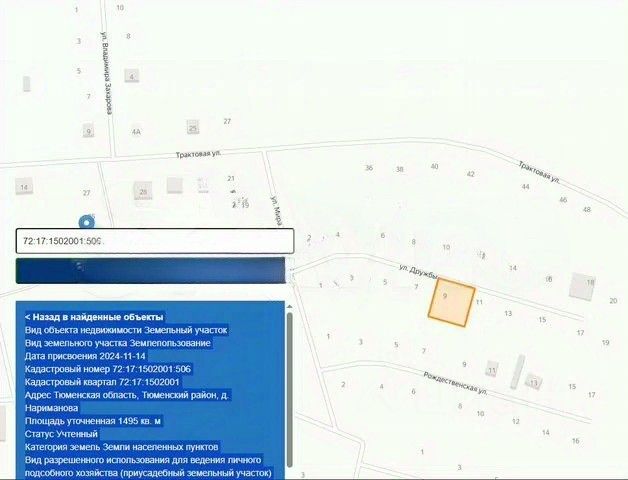Click 'Категория земель Земли населенных пунктов'
Image resolution: width=628 pixels, height=480 pixels.
point(121,447)
